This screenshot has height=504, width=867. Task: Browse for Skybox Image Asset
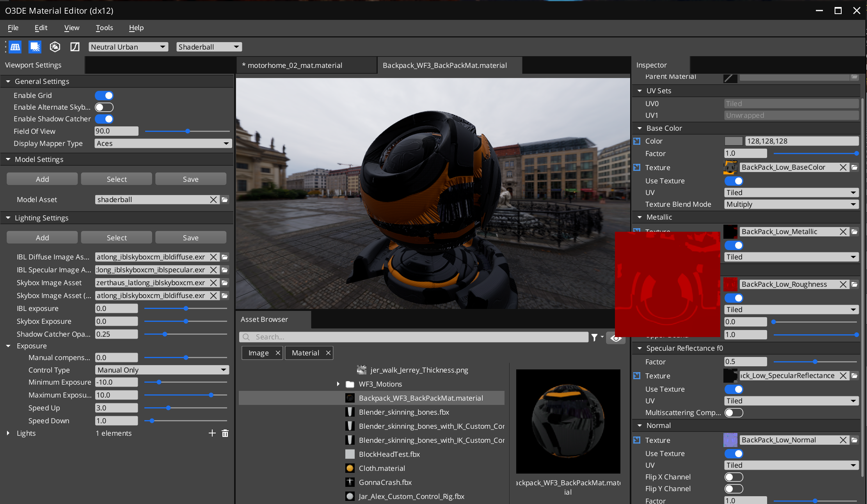[225, 283]
